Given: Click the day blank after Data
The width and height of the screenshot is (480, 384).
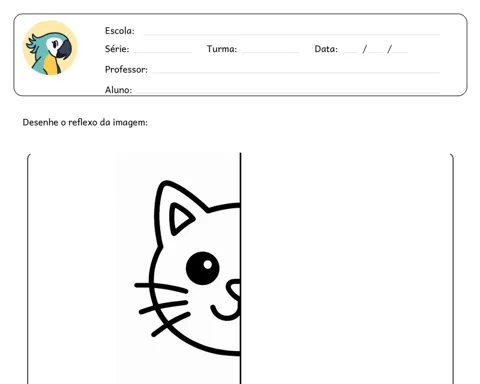Looking at the screenshot, I should (350, 52).
